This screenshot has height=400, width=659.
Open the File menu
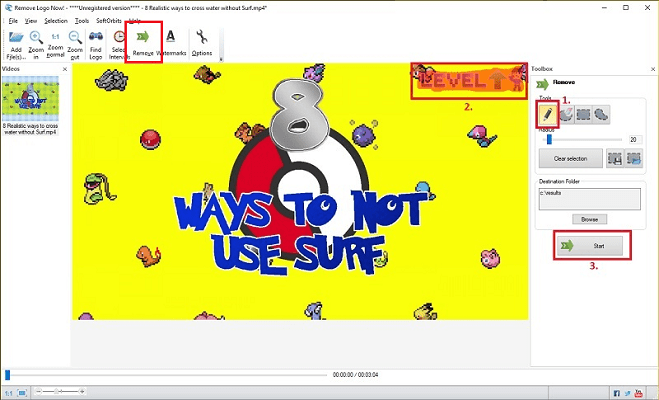13,20
